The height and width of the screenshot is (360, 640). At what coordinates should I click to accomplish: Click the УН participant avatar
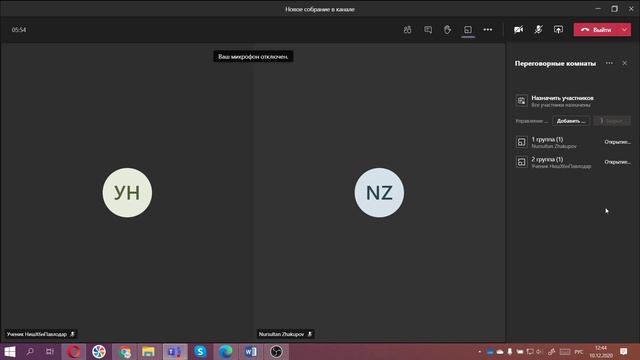[127, 193]
